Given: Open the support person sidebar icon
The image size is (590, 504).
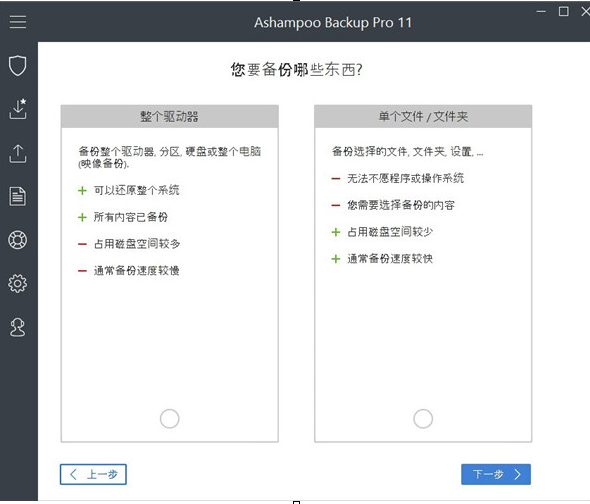Looking at the screenshot, I should pyautogui.click(x=18, y=327).
